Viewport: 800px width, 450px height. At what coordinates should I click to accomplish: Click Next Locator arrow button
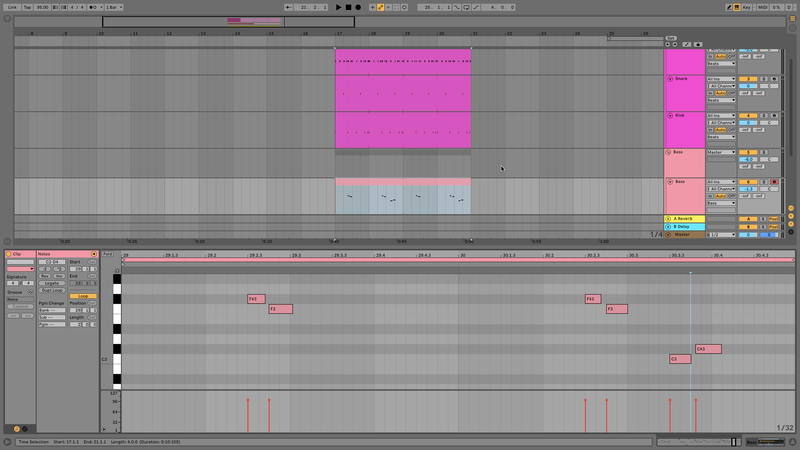[674, 44]
